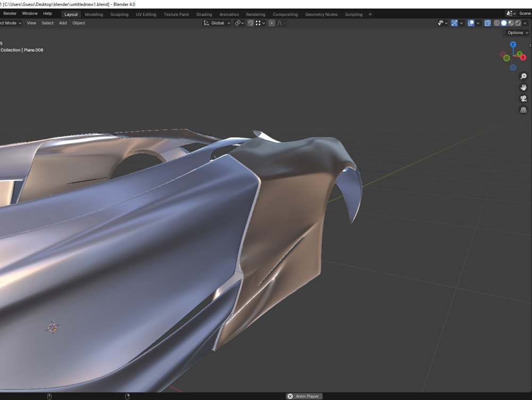Open the viewport View menu

click(x=31, y=23)
